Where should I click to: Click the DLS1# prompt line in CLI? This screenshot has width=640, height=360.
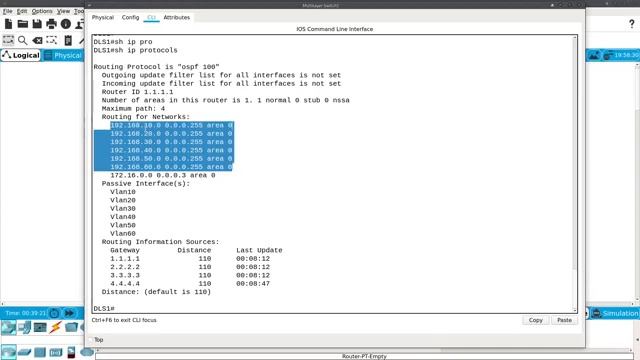pos(104,309)
